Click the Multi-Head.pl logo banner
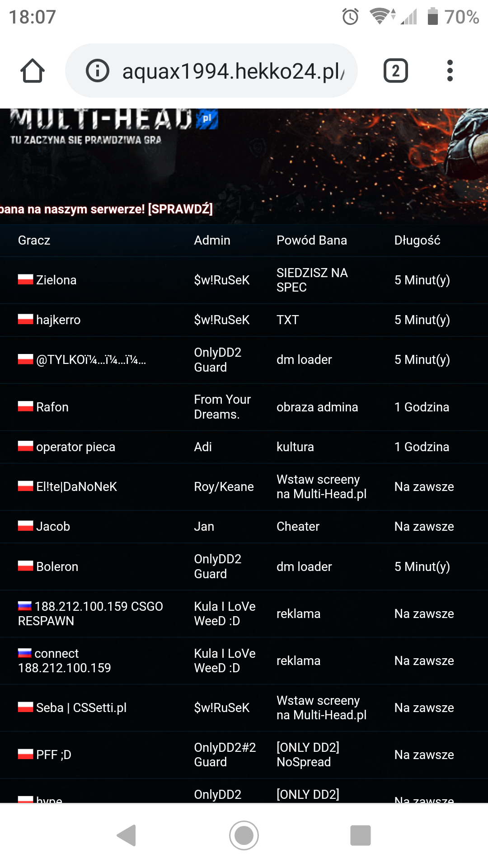The image size is (488, 868). pos(113,127)
